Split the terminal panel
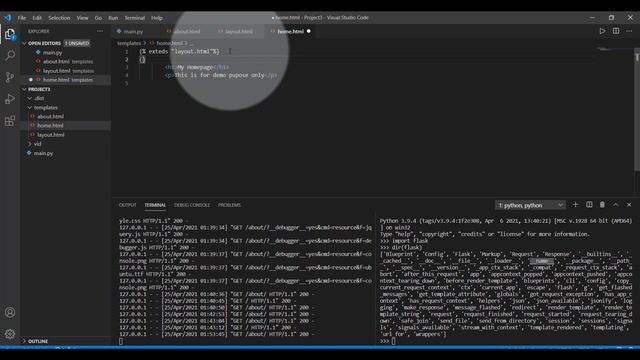This screenshot has height=360, width=640. (589, 204)
